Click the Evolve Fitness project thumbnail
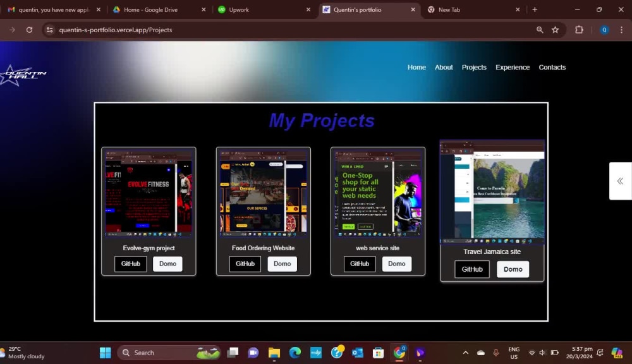This screenshot has height=364, width=632. [149, 194]
